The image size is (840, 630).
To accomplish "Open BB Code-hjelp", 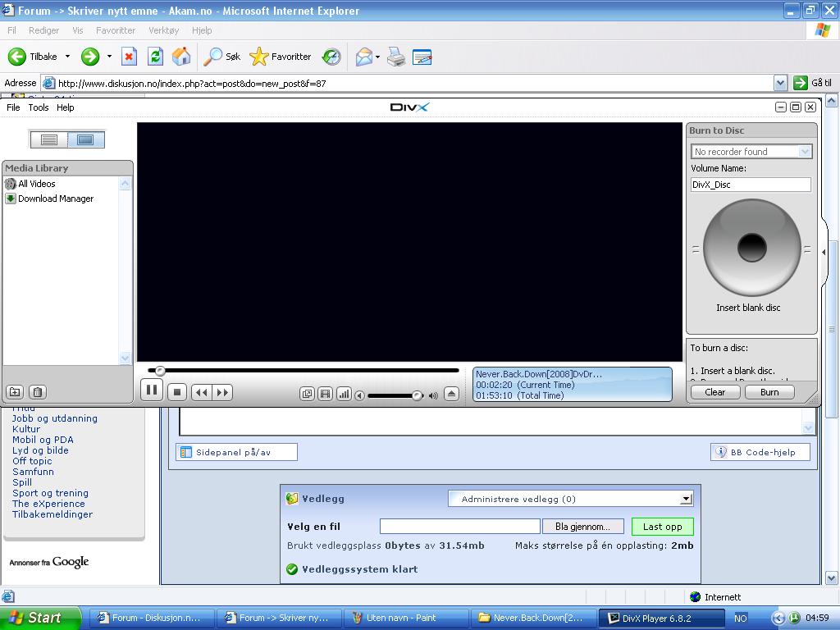I will click(x=760, y=452).
